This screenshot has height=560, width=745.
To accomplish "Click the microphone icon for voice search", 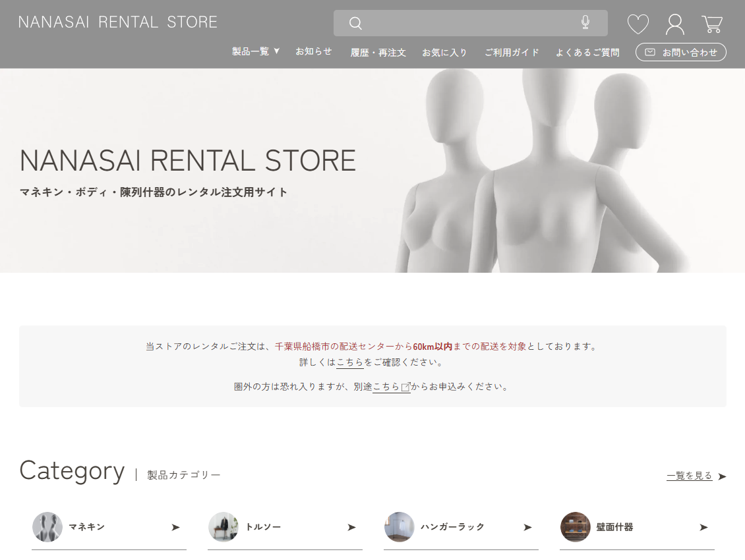I will click(585, 22).
